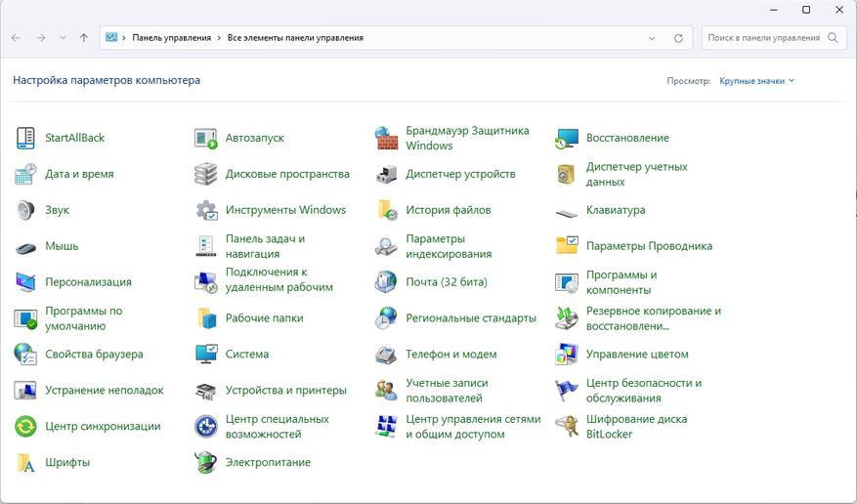Viewport: 857px width, 504px height.
Task: Click the Клавиатура keyboard icon
Action: pyautogui.click(x=567, y=214)
